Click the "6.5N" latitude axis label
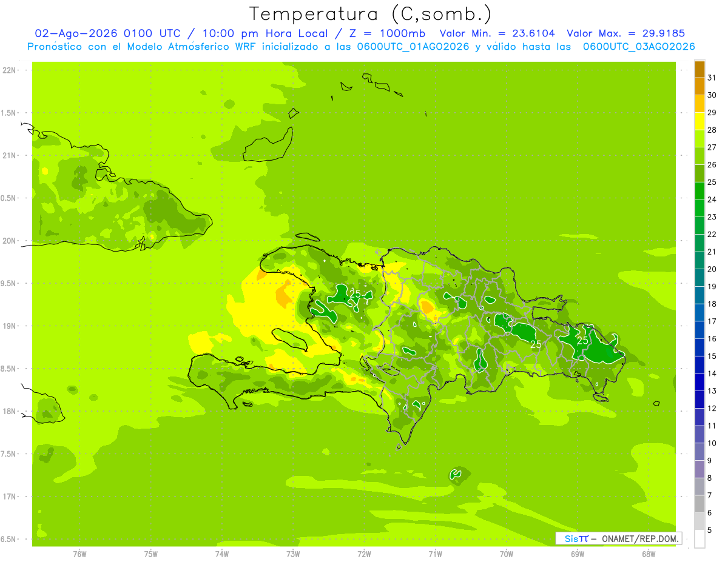 coord(8,540)
